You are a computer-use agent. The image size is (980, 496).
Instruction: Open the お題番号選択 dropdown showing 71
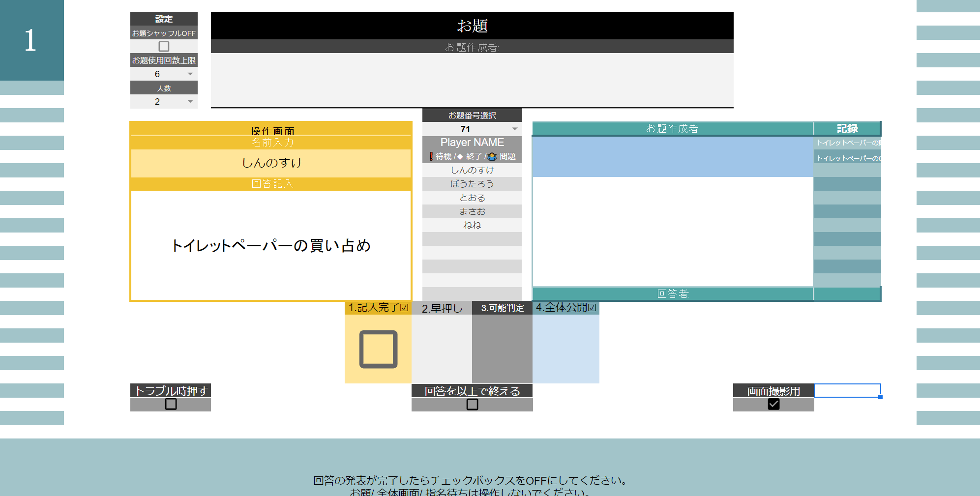click(515, 129)
